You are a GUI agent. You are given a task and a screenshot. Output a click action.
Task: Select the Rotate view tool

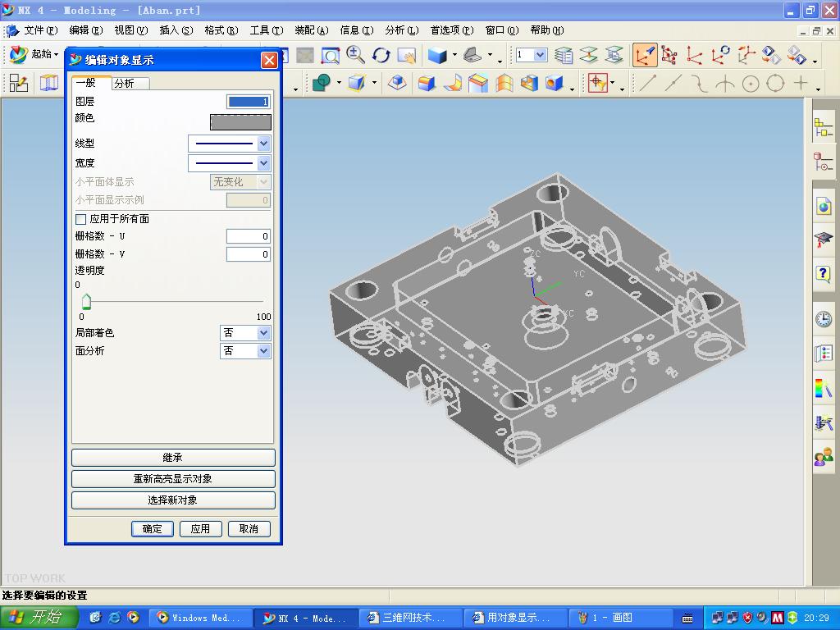click(381, 55)
